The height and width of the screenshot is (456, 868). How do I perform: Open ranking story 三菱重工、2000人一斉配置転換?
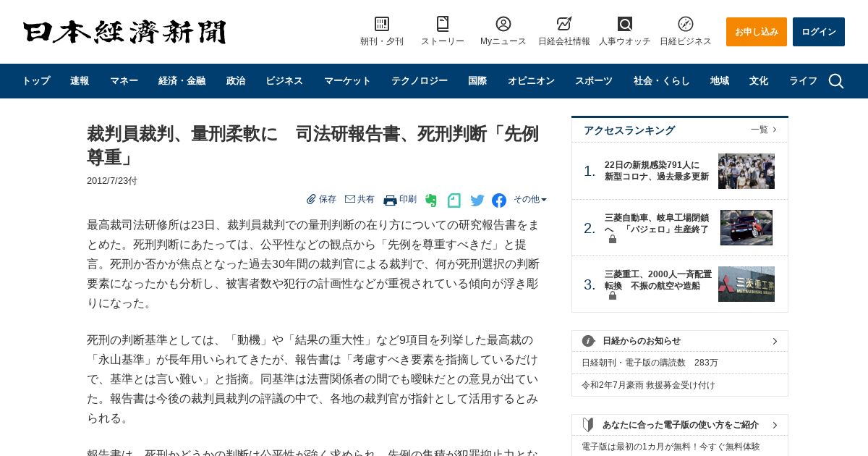(x=658, y=279)
